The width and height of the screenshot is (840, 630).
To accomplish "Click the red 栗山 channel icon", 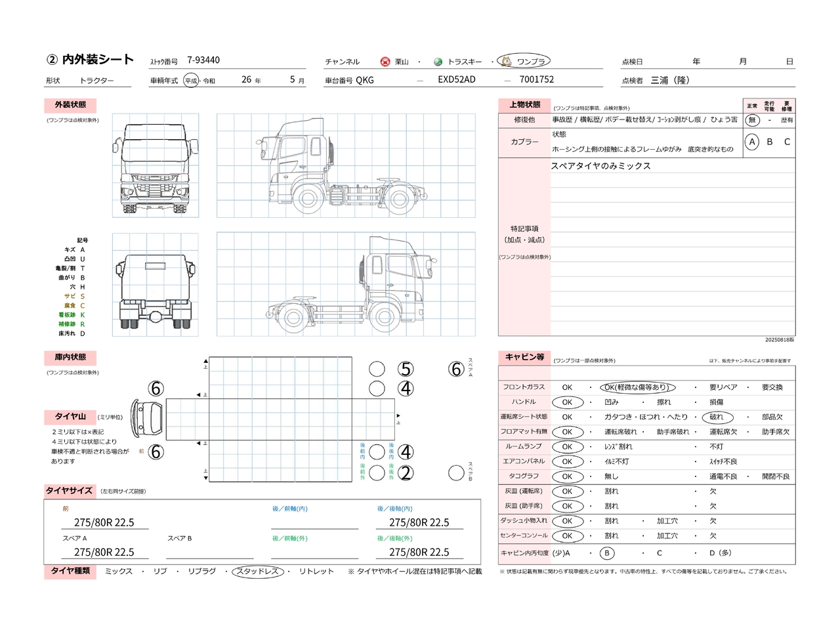I will click(x=385, y=62).
